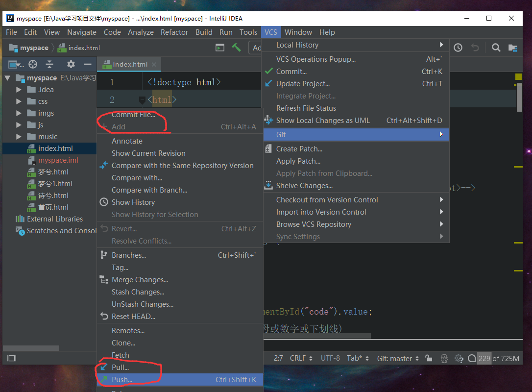Screen dimensions: 532x392
Task: Select Compare with the Same Repository Version
Action: [180, 166]
